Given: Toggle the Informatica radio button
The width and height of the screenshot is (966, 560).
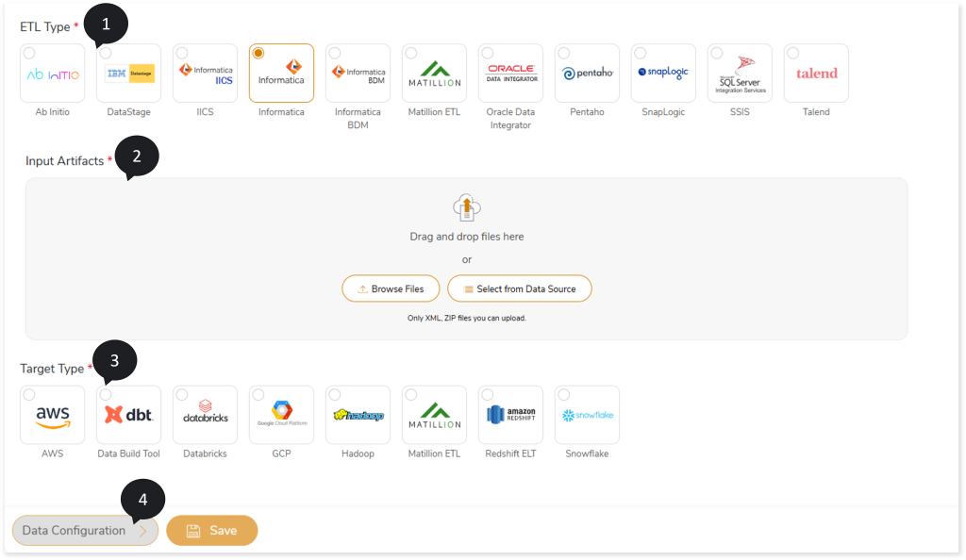Looking at the screenshot, I should click(x=258, y=54).
